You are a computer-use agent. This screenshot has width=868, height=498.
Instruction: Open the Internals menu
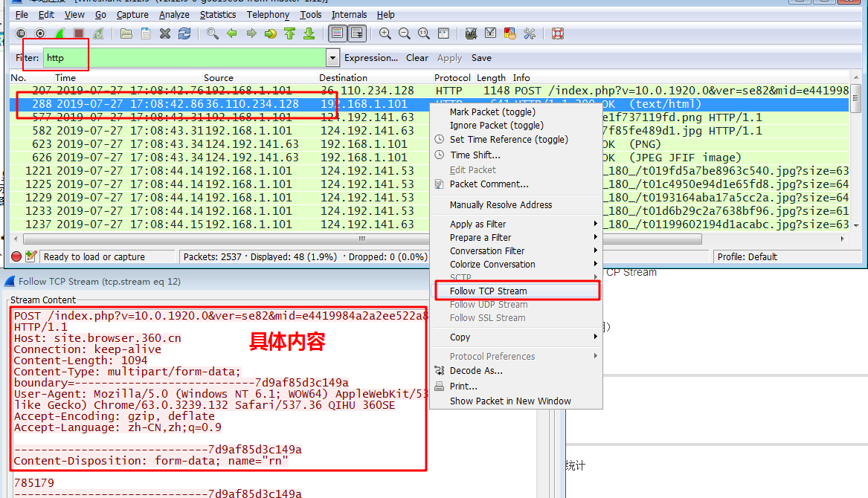tap(349, 14)
